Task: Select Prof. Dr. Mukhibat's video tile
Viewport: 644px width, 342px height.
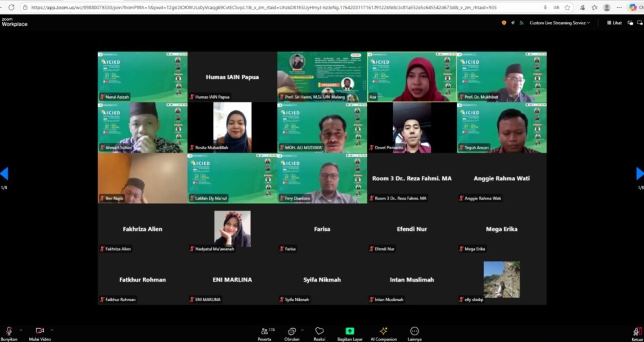Action: click(501, 77)
